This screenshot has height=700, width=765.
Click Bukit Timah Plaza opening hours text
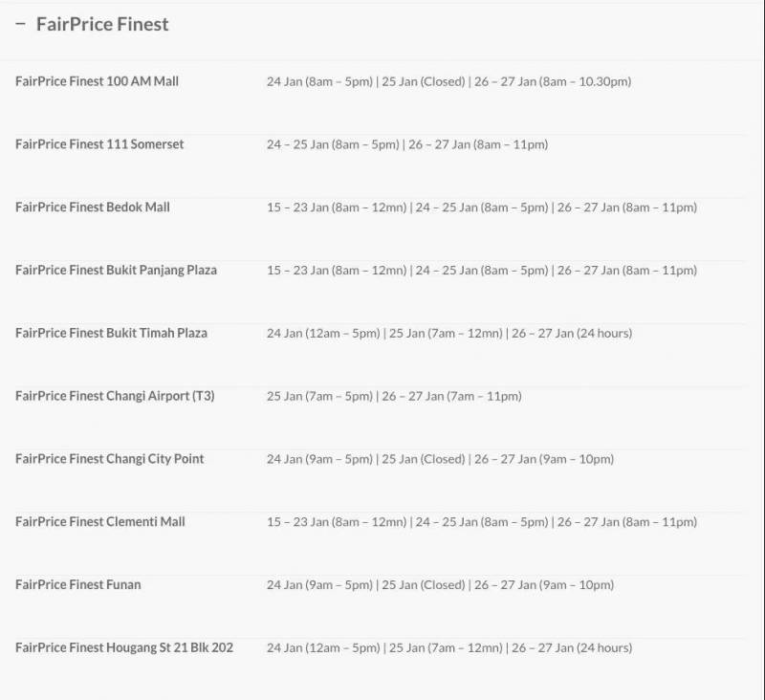[449, 334]
